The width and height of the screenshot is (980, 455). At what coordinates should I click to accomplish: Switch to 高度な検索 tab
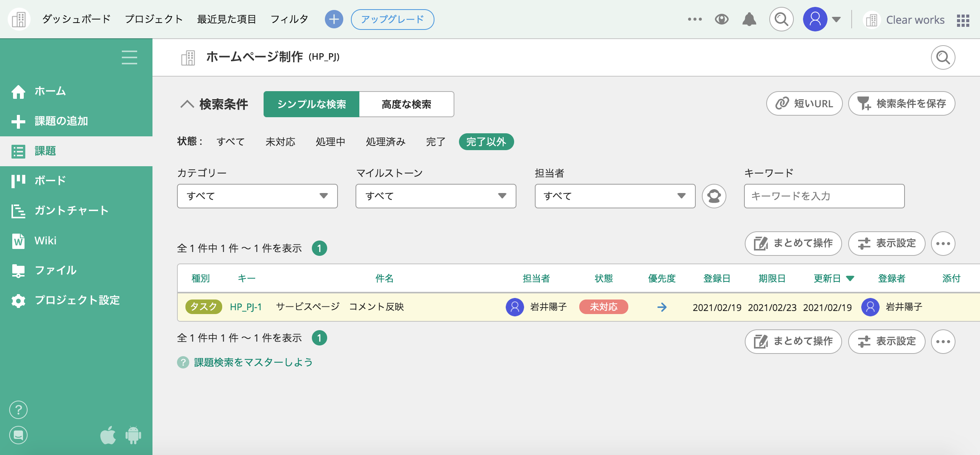406,104
